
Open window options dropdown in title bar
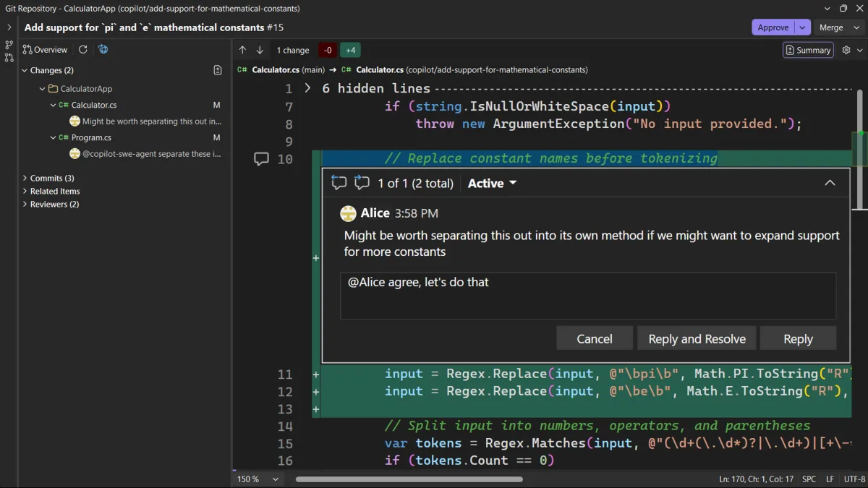pyautogui.click(x=827, y=9)
